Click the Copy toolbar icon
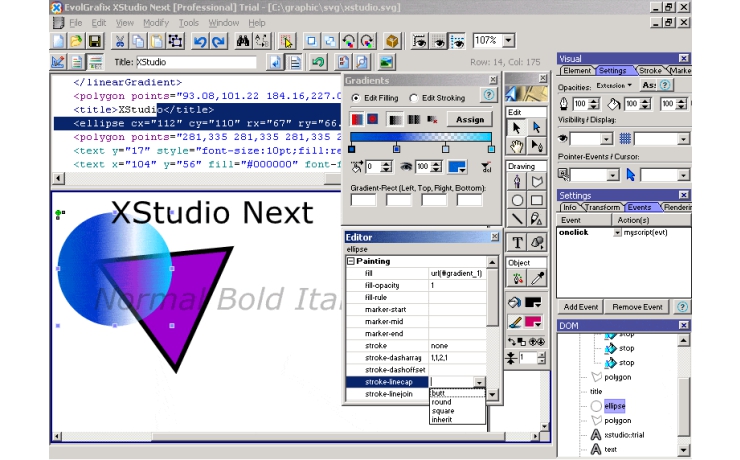Image resolution: width=740 pixels, height=460 pixels. pyautogui.click(x=138, y=41)
